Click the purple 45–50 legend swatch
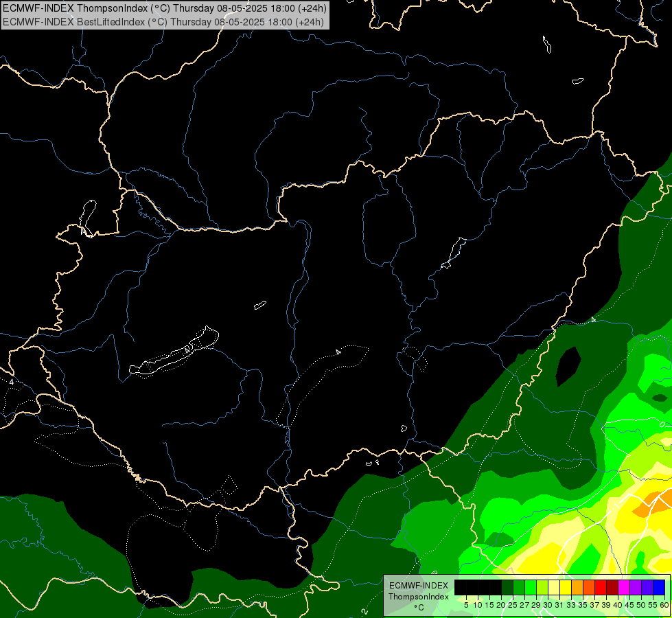 tap(636, 587)
